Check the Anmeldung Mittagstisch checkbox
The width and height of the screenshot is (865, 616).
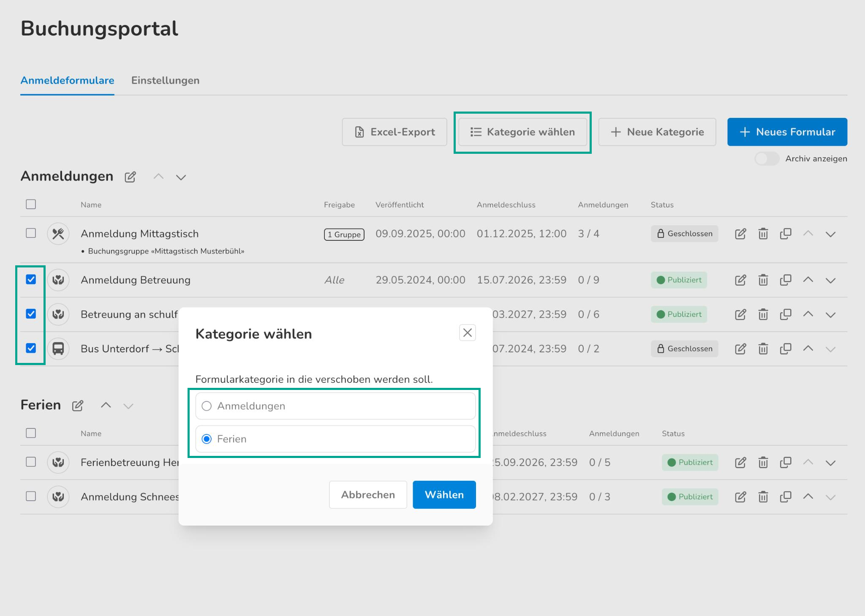31,233
